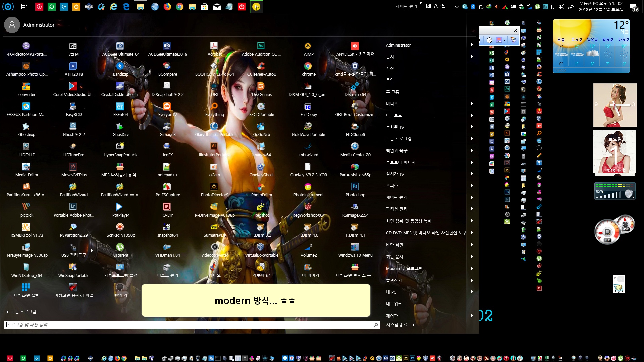644x362 pixels.
Task: Open DiskGenius
Action: (261, 86)
